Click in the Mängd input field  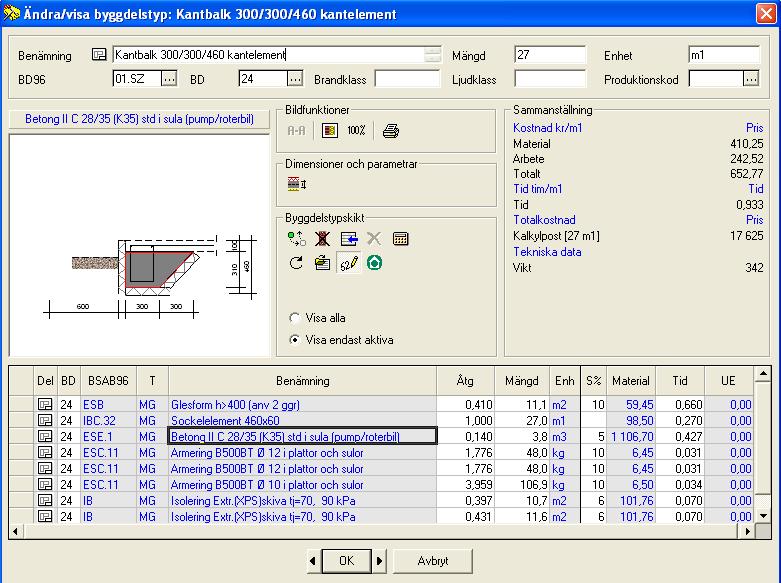[550, 55]
